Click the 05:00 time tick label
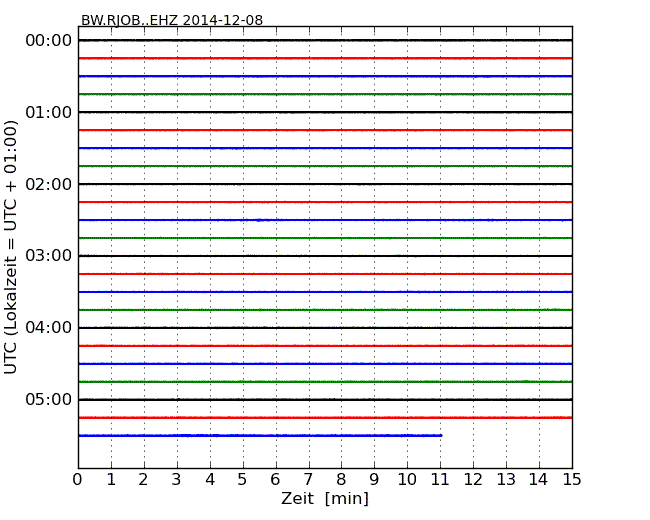 pos(49,399)
